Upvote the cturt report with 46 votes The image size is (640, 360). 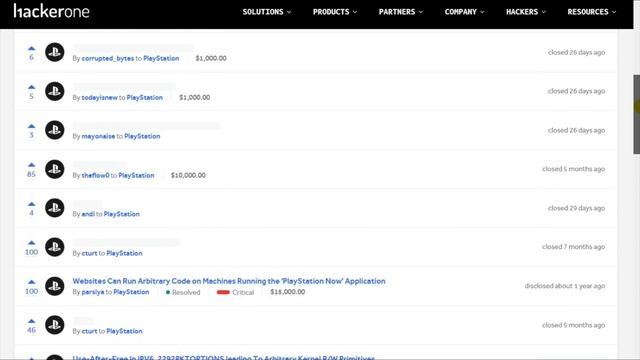click(31, 321)
